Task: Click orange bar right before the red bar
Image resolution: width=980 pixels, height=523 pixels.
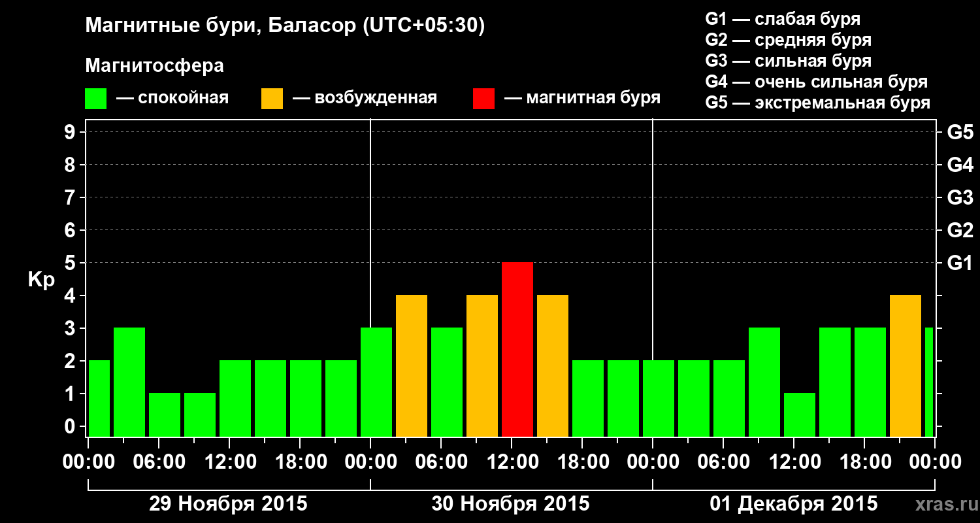Action: [482, 365]
